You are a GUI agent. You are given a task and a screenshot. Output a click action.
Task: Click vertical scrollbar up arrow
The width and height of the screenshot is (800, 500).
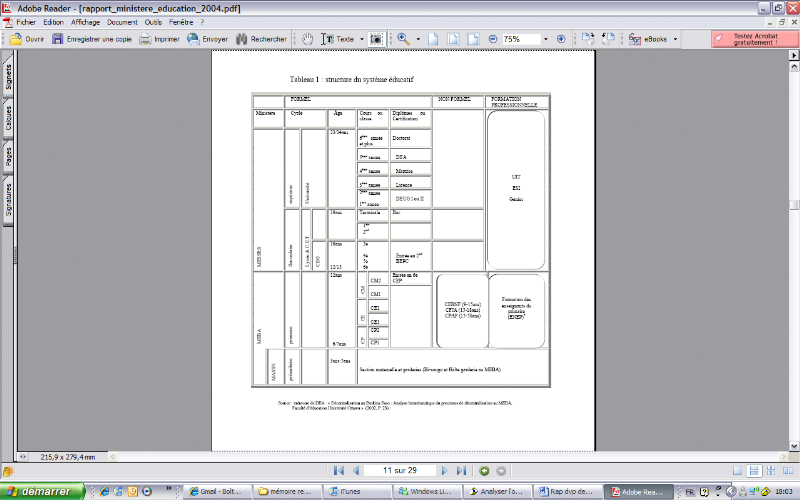794,66
